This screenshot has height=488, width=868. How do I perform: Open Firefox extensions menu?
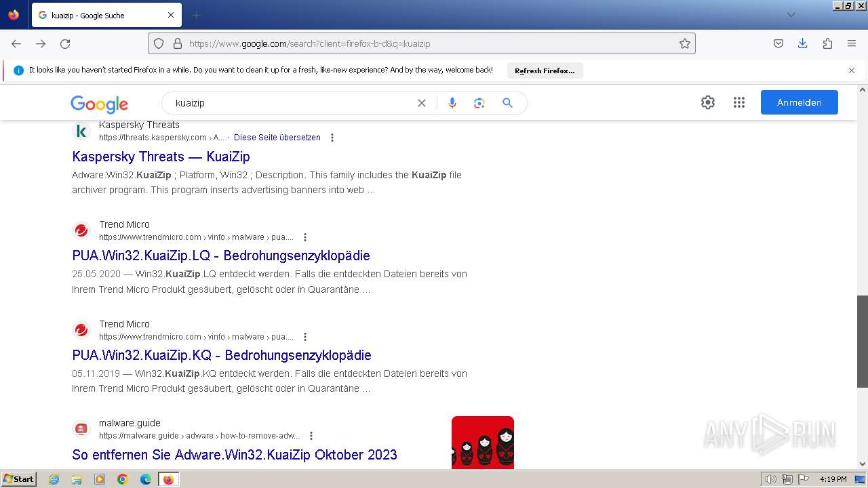click(x=827, y=43)
